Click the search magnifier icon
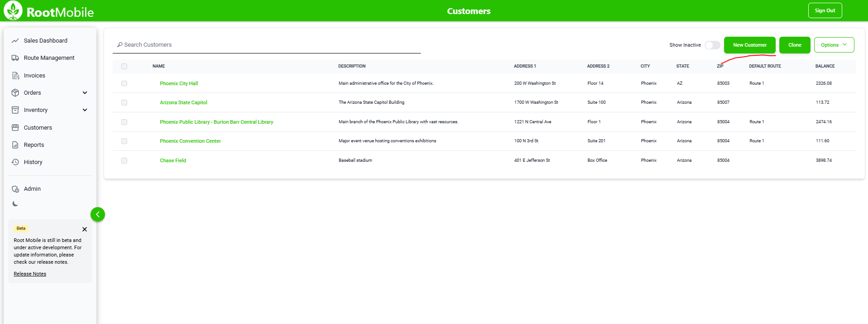868x324 pixels. [120, 45]
